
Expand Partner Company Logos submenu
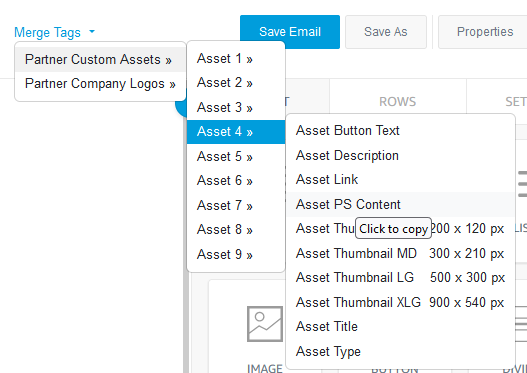[x=100, y=84]
